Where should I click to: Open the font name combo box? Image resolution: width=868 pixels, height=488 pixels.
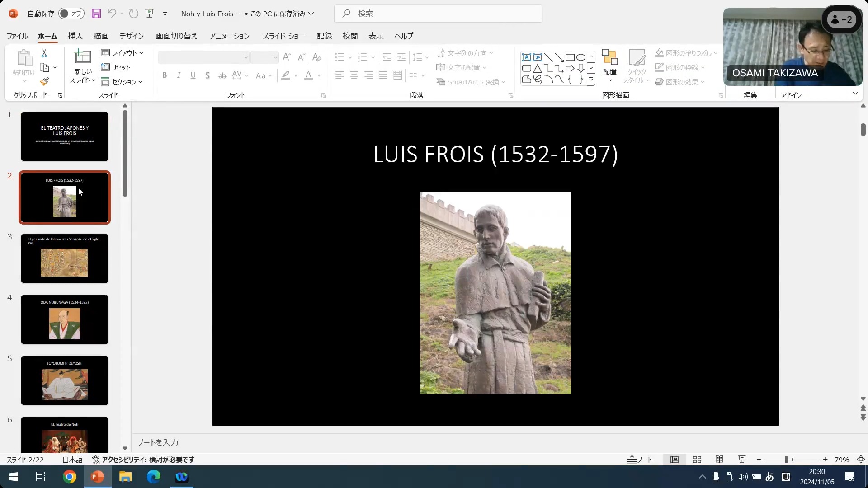point(203,57)
